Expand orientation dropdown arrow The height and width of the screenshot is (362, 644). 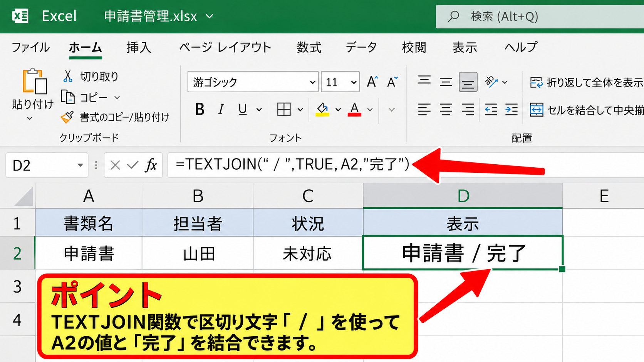tap(505, 82)
